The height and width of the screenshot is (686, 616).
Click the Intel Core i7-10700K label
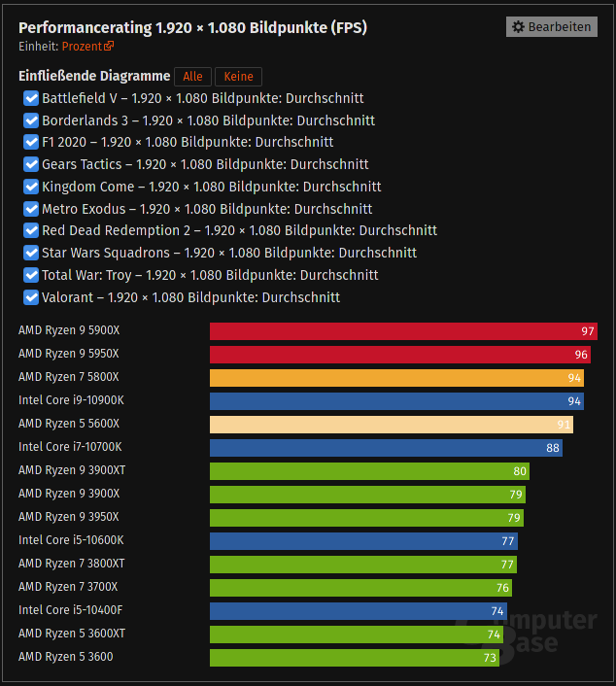(70, 447)
